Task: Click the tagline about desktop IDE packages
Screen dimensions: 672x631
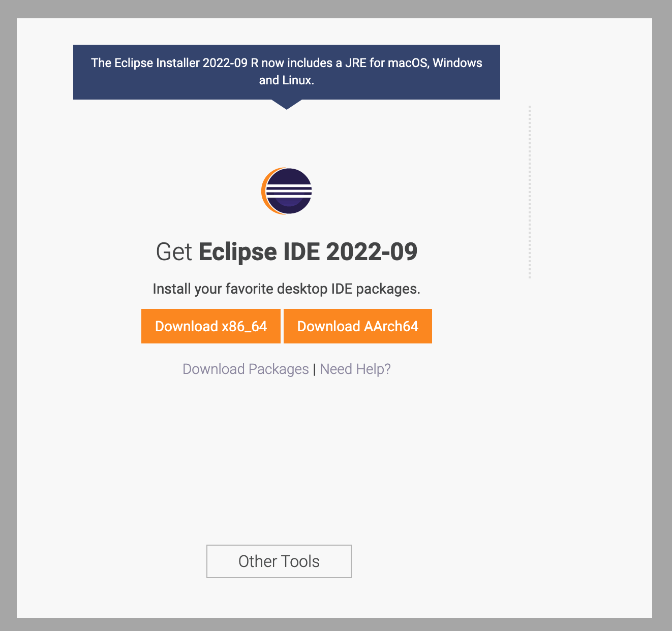Action: (286, 289)
